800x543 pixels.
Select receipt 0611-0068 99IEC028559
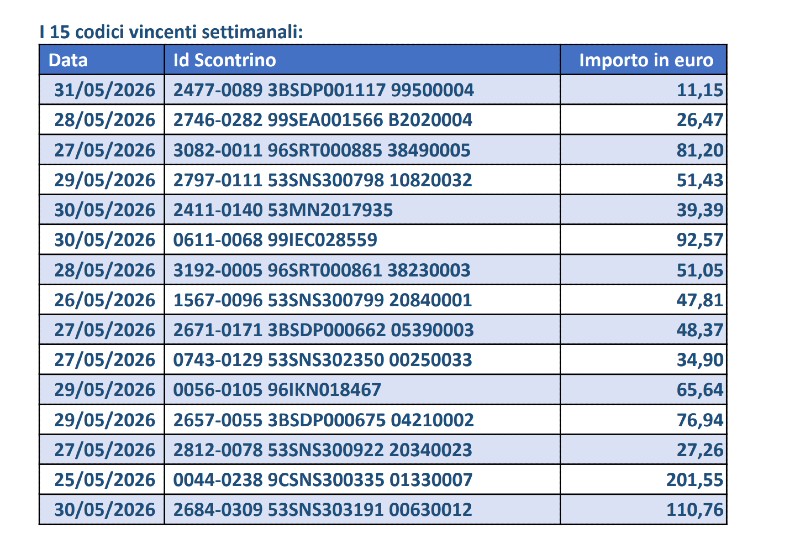(275, 240)
